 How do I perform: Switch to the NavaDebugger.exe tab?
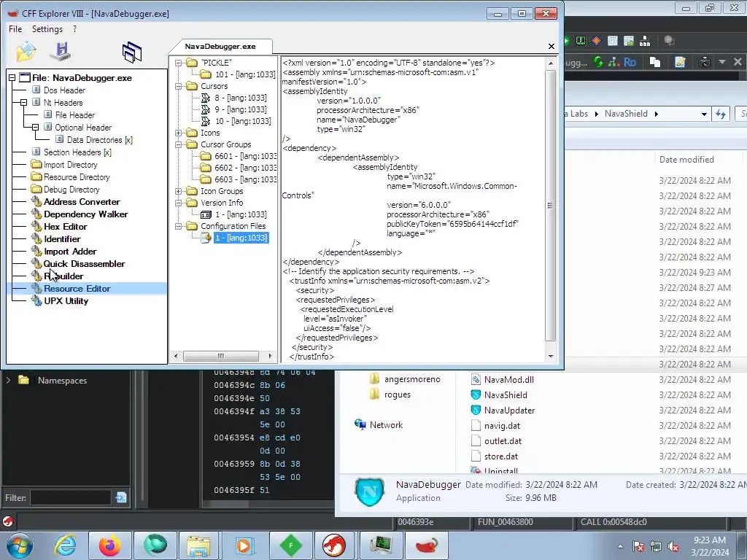pos(220,46)
